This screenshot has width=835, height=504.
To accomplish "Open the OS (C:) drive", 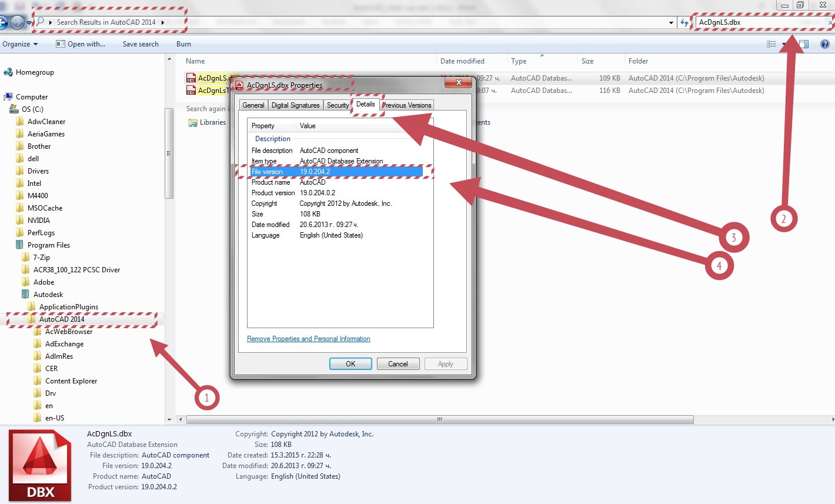I will point(27,109).
